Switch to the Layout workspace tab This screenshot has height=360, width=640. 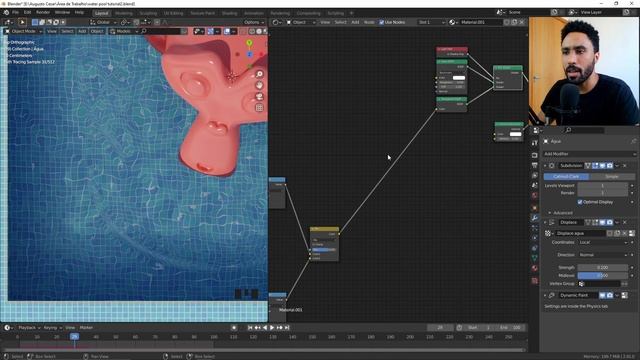[101, 13]
